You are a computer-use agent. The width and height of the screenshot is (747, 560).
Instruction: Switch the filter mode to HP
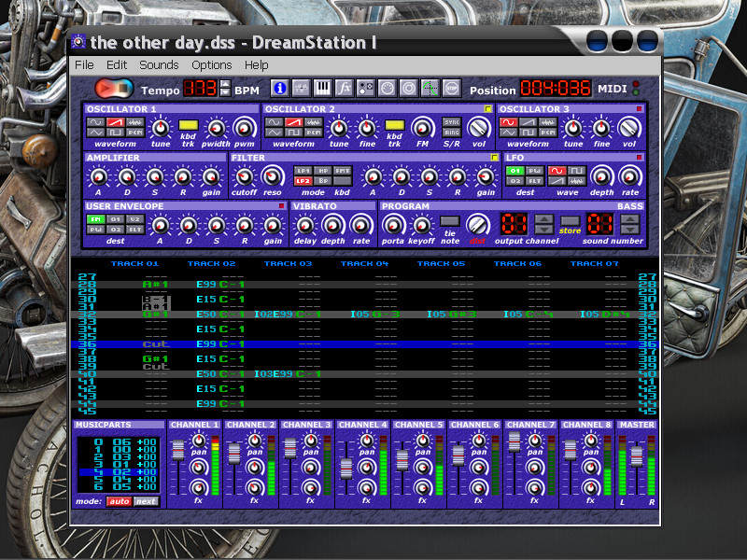[x=323, y=171]
